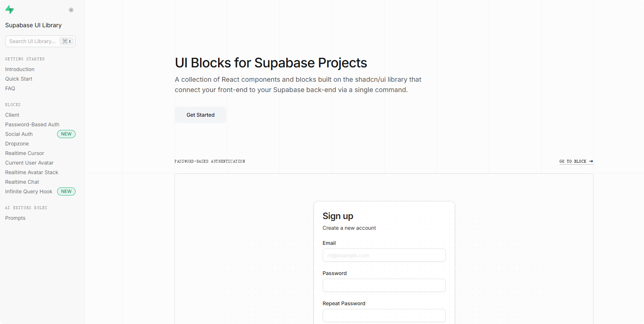
Task: Click the NEW badge next to Social Auth
Action: [x=66, y=134]
